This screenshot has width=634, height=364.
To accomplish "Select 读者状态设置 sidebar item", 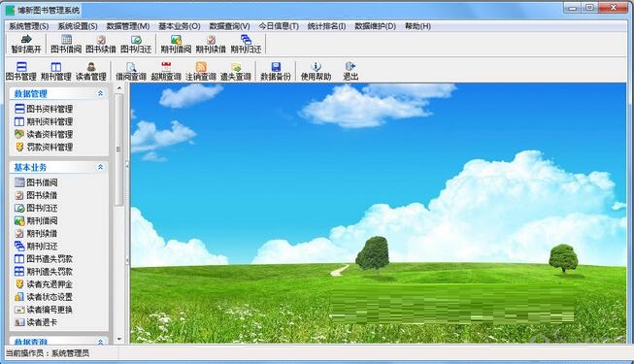I will tap(44, 297).
